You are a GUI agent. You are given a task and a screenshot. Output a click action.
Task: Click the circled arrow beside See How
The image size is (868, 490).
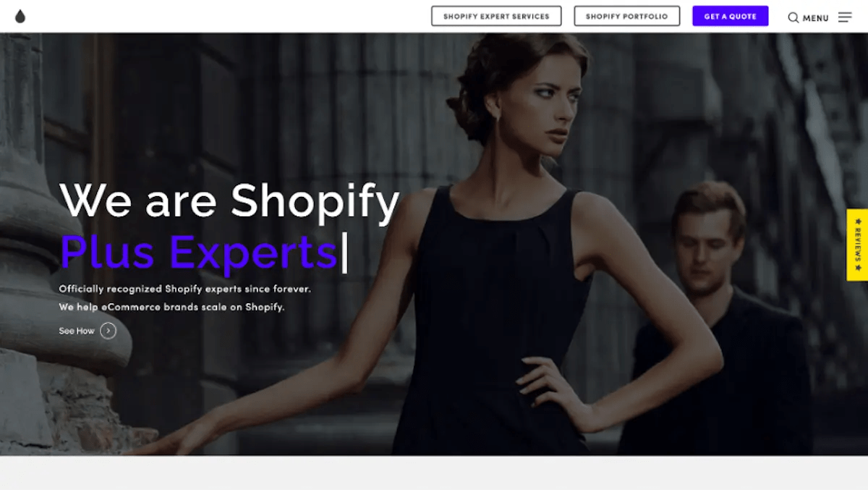[x=108, y=331]
